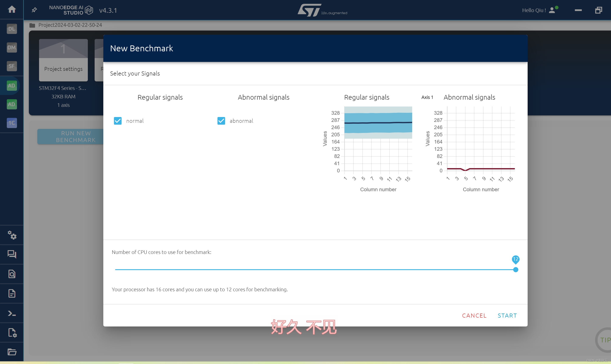Image resolution: width=611 pixels, height=364 pixels.
Task: Click the CPU cores slider handle
Action: tap(516, 270)
